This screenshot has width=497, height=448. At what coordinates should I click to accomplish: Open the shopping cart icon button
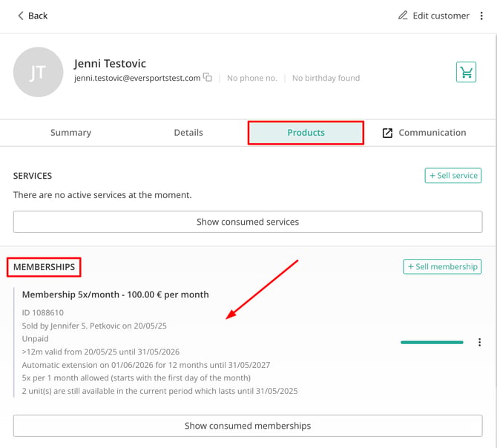pos(466,72)
